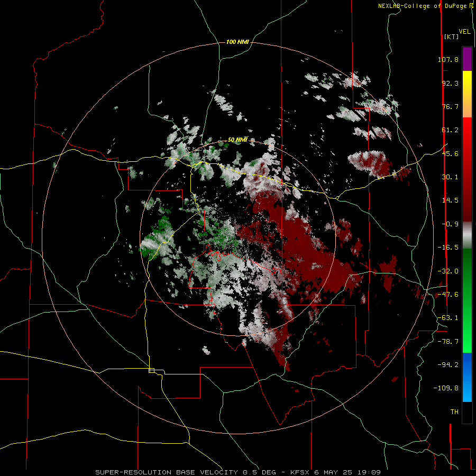Click the -109.8 value on velocity scale
The image size is (476, 476).
[x=446, y=388]
